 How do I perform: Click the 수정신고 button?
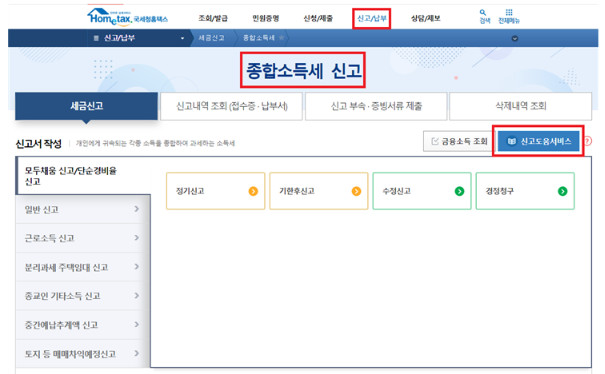(x=422, y=191)
